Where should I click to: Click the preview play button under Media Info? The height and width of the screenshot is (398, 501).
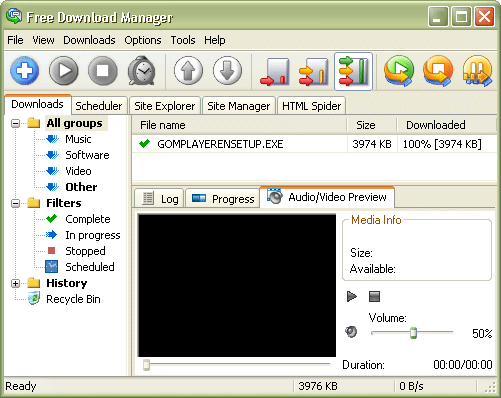pos(352,296)
